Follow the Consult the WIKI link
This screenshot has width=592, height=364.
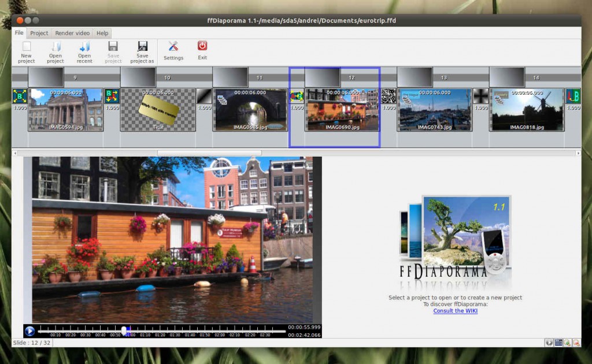pyautogui.click(x=456, y=311)
